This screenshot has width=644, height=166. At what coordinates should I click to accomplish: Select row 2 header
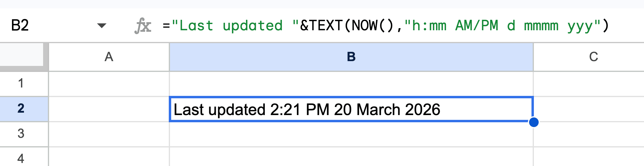(x=21, y=108)
